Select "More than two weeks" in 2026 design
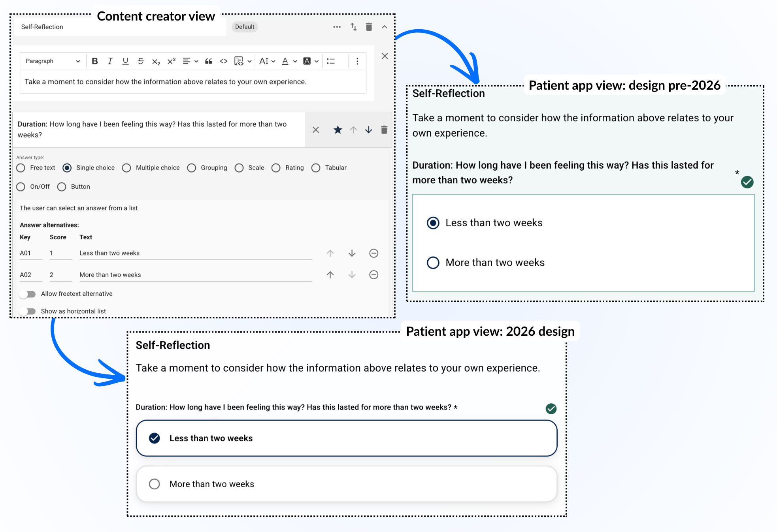The width and height of the screenshot is (777, 532). pyautogui.click(x=155, y=484)
